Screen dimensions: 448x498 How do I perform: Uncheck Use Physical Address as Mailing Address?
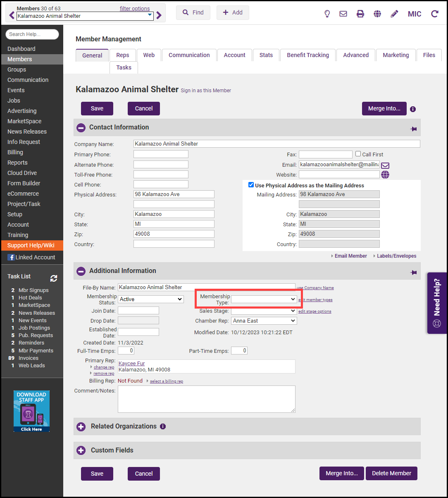pyautogui.click(x=251, y=185)
